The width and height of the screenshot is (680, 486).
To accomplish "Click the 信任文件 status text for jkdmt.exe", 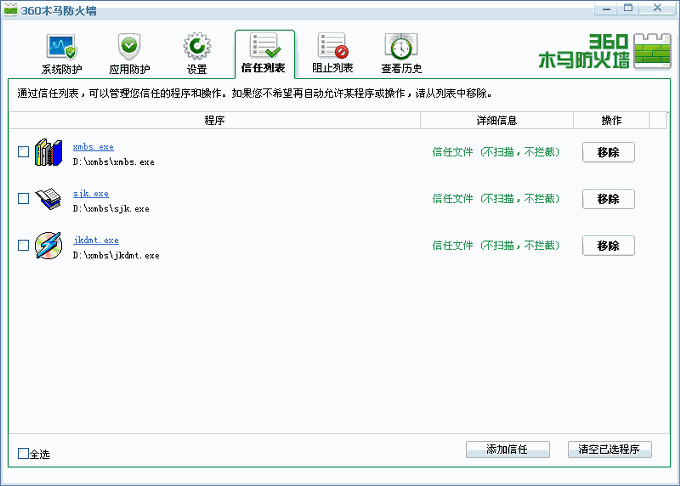I will 496,246.
